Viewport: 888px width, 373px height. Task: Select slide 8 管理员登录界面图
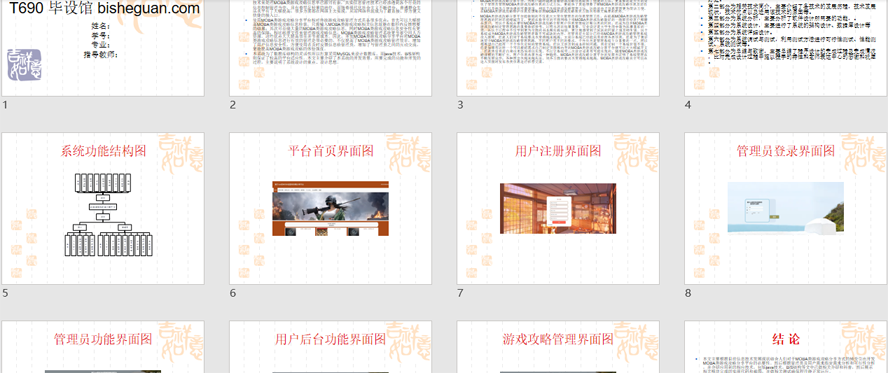(x=786, y=208)
